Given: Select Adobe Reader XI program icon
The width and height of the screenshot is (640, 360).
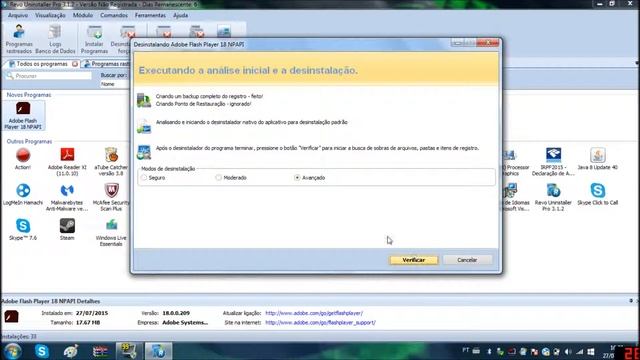Looking at the screenshot, I should (x=67, y=162).
